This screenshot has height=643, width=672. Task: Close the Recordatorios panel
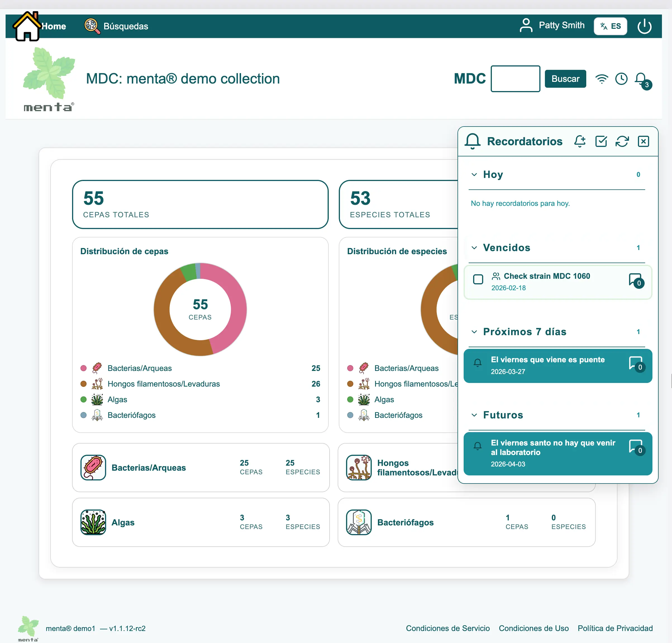coord(643,141)
